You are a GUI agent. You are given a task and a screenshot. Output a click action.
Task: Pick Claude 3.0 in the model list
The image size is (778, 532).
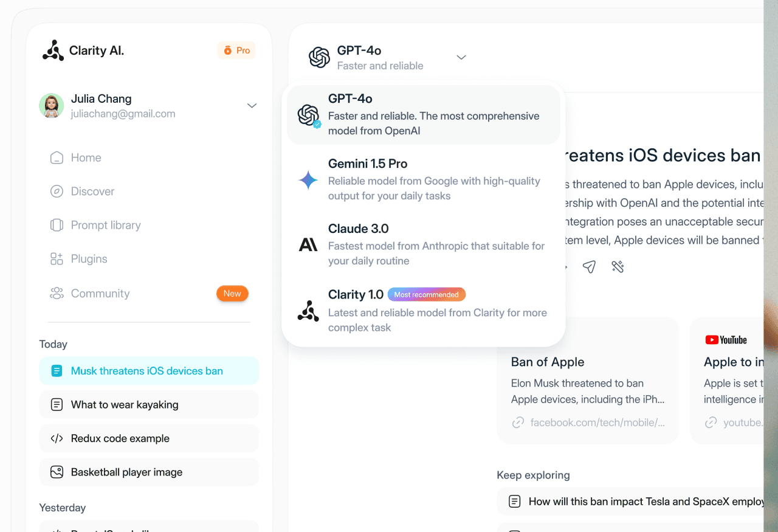(x=424, y=245)
